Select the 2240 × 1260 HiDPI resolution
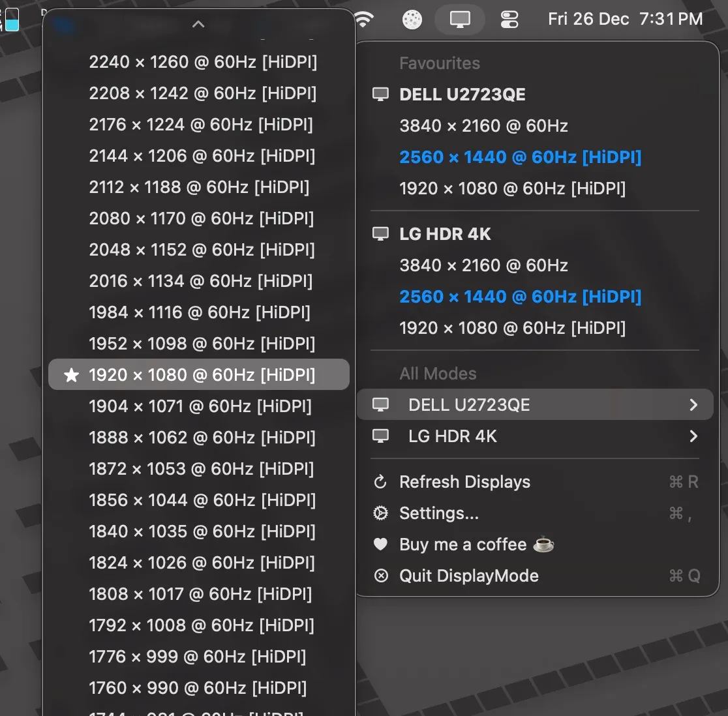The image size is (728, 716). coord(203,62)
